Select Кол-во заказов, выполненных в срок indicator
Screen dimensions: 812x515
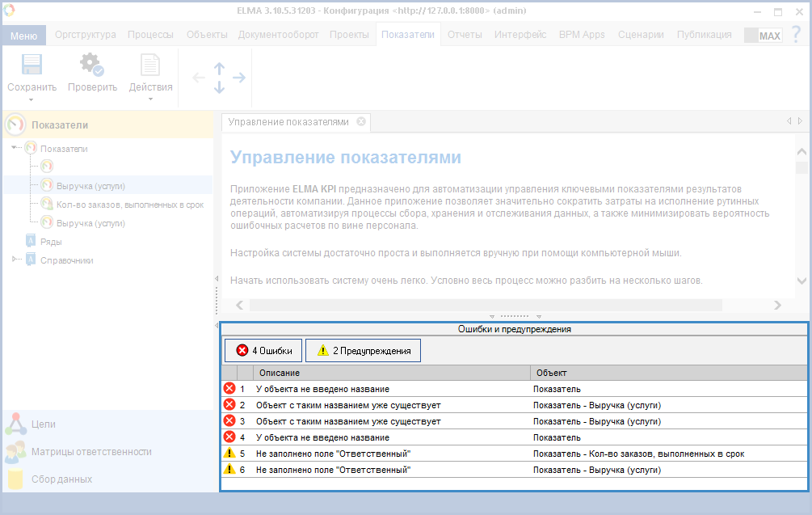pyautogui.click(x=129, y=205)
